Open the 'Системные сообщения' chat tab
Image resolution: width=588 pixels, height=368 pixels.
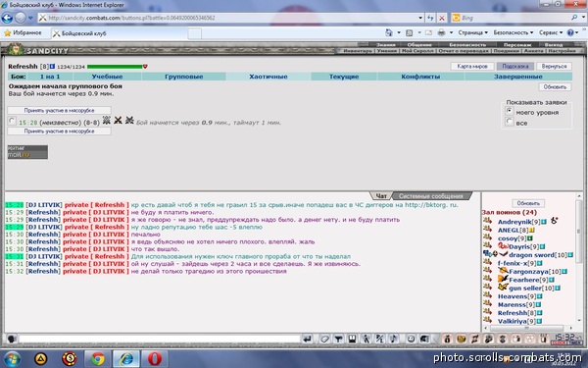point(430,196)
